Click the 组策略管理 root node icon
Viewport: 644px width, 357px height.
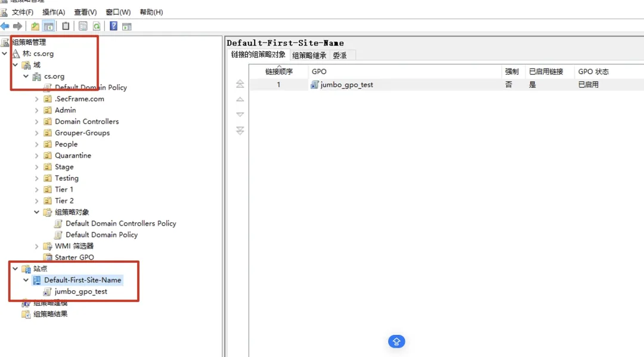pos(5,42)
